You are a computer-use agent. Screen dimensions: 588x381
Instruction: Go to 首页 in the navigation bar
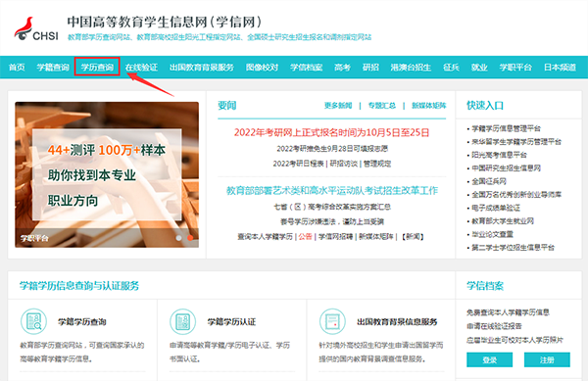coord(17,67)
